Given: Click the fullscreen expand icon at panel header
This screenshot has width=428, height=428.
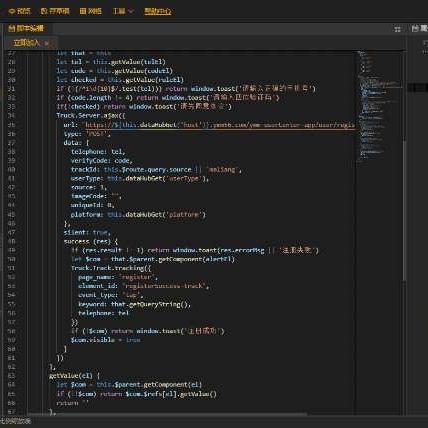Looking at the screenshot, I should click(x=397, y=29).
